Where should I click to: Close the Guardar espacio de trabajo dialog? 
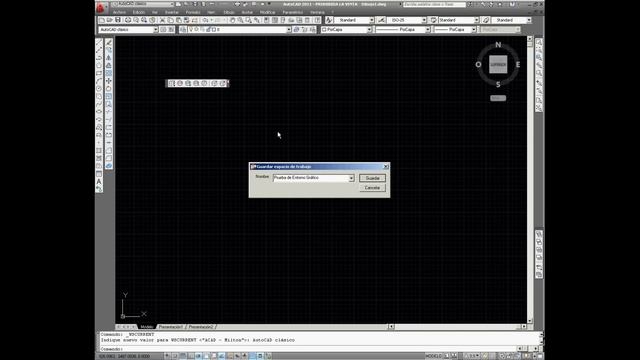tap(386, 167)
